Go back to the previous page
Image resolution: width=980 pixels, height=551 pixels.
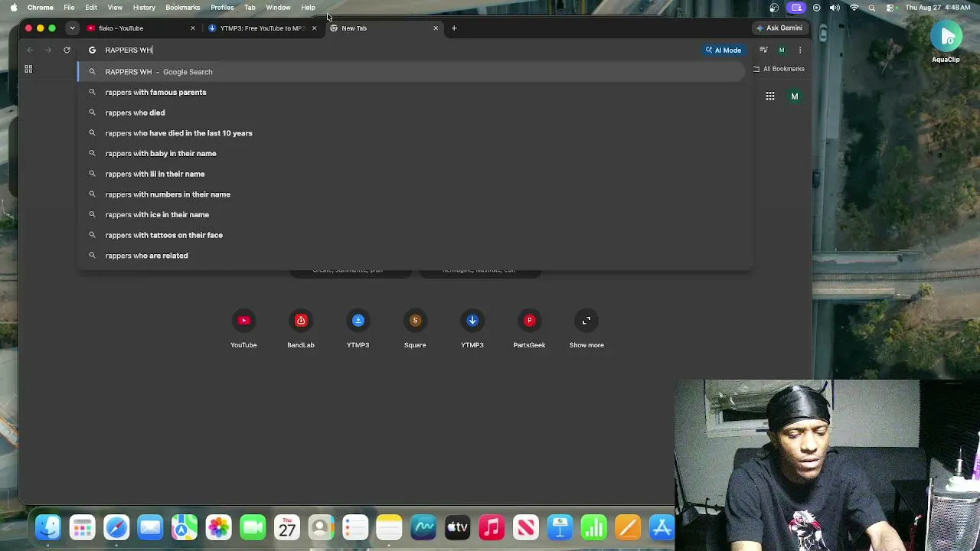point(30,50)
